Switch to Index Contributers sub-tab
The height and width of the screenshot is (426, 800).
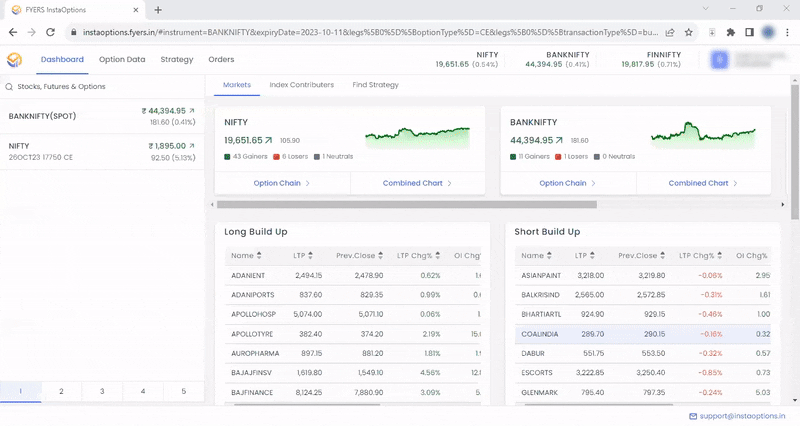coord(302,85)
